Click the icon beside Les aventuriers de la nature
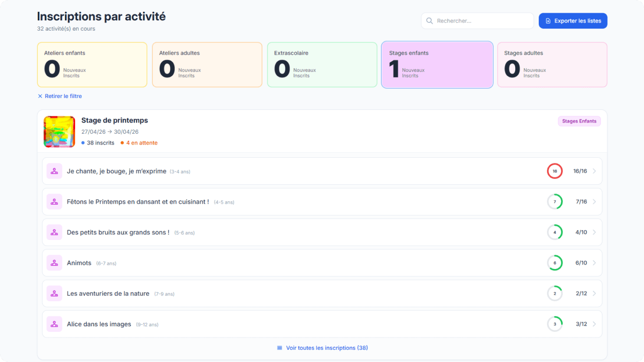This screenshot has width=644, height=362. click(x=54, y=294)
